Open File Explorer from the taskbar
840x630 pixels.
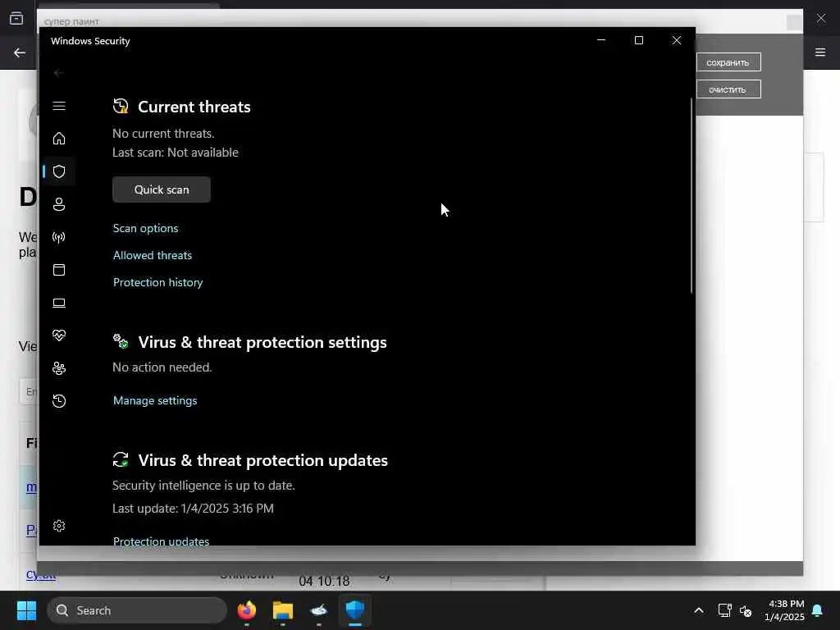pos(283,610)
